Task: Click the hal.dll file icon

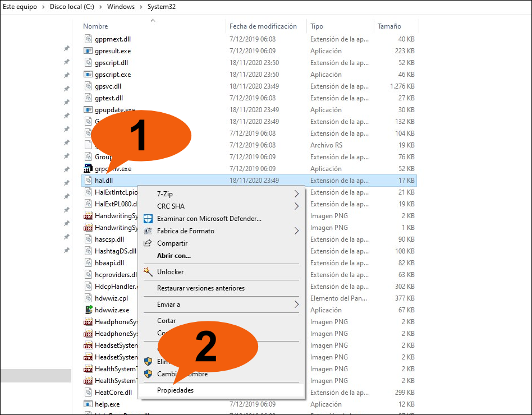Action: [x=88, y=181]
